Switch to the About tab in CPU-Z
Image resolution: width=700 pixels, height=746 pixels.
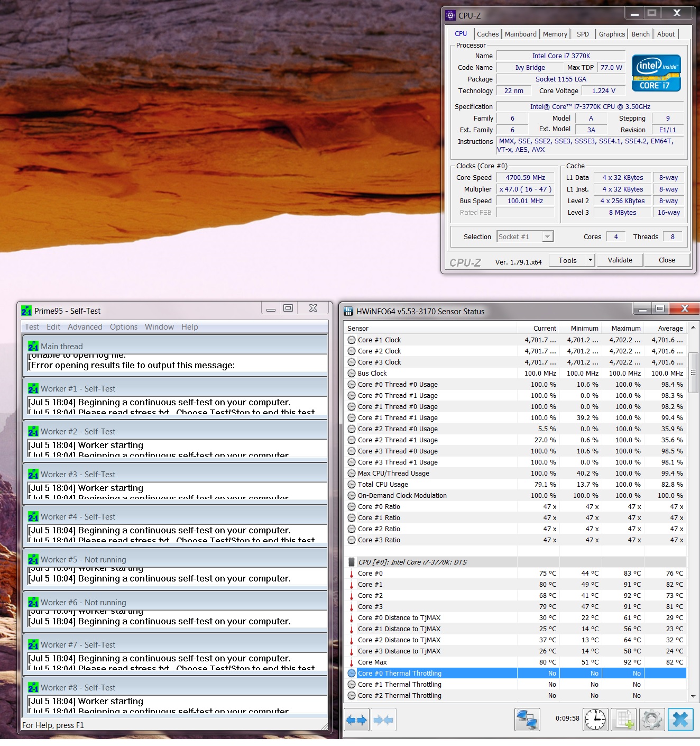(666, 34)
